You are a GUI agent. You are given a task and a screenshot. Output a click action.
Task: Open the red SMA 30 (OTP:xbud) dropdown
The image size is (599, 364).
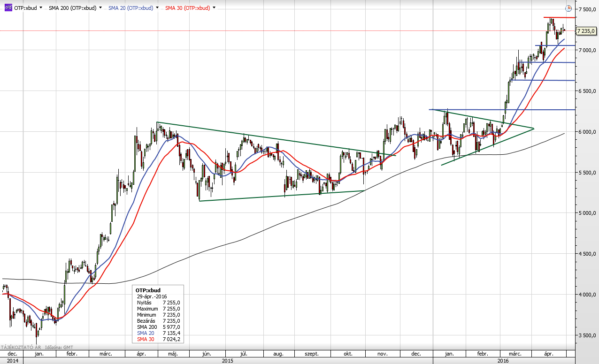214,8
